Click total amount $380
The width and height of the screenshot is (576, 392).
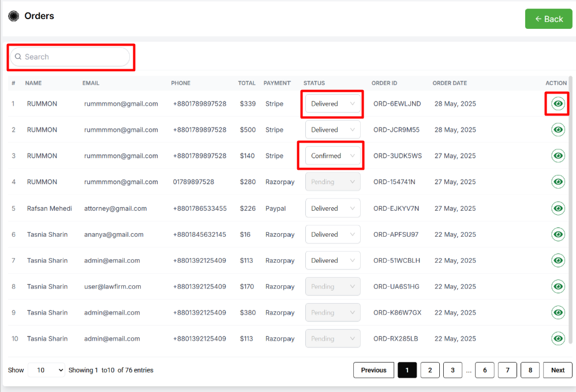pyautogui.click(x=248, y=313)
